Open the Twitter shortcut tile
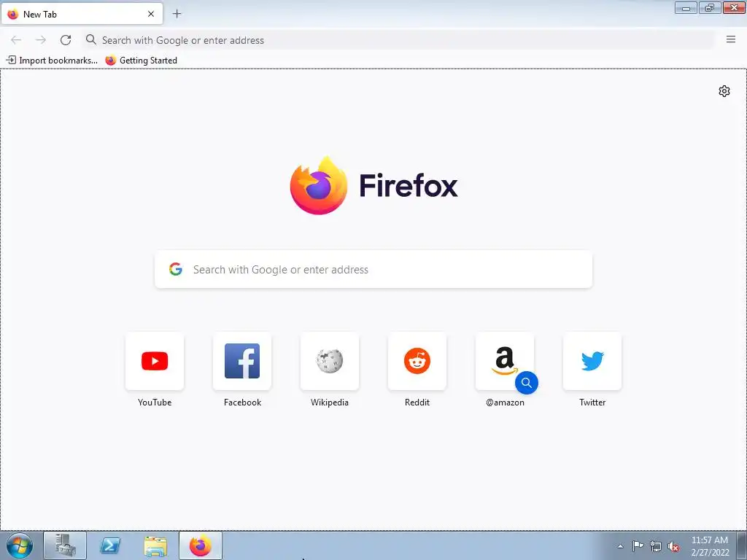747x560 pixels. (592, 362)
